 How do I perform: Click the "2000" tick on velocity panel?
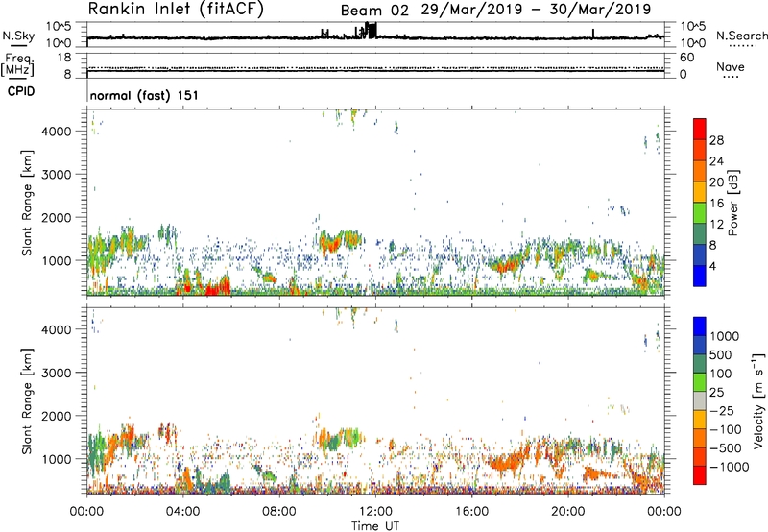point(57,416)
